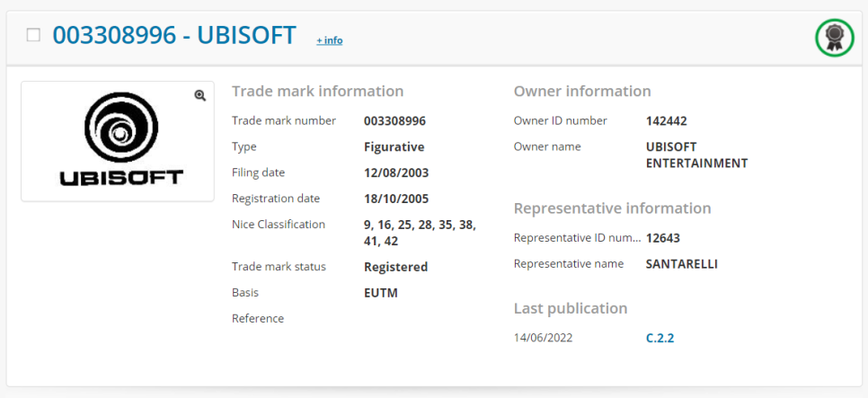868x398 pixels.
Task: Click the Trade mark information heading
Action: (x=318, y=92)
